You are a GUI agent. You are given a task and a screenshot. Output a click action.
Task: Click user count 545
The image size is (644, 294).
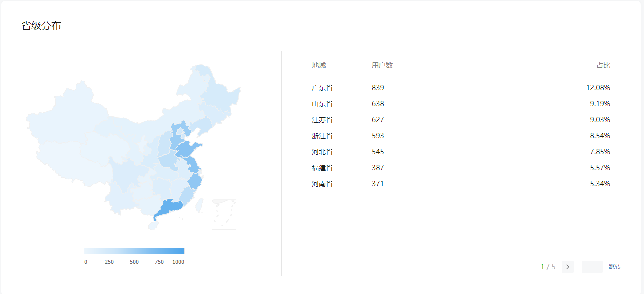click(378, 152)
